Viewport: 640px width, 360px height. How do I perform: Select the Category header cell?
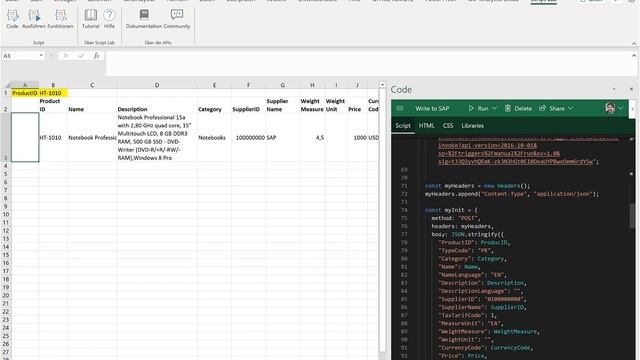[214, 105]
